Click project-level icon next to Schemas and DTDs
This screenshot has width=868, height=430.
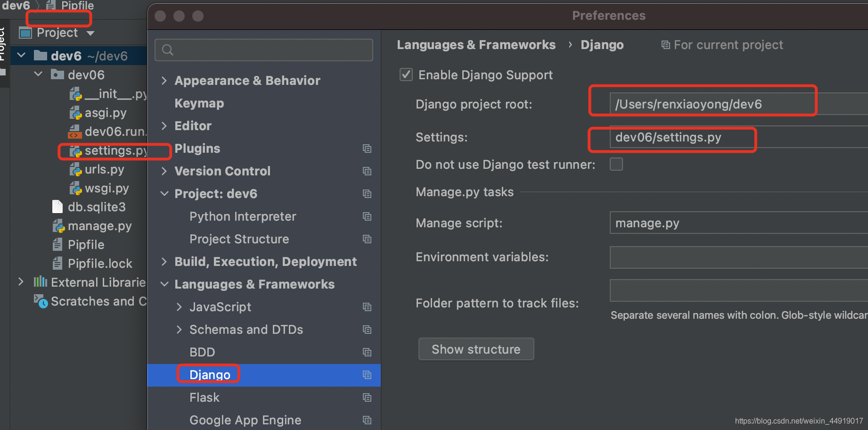[367, 330]
